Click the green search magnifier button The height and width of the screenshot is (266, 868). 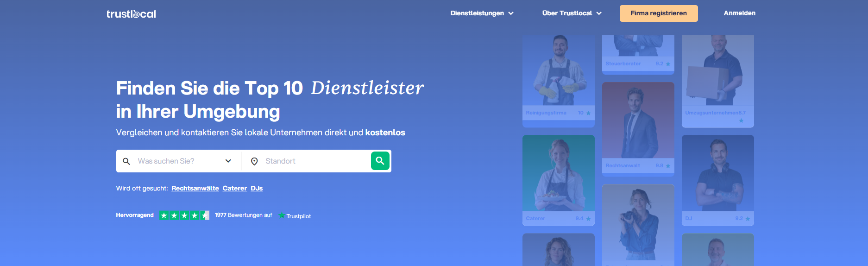380,161
